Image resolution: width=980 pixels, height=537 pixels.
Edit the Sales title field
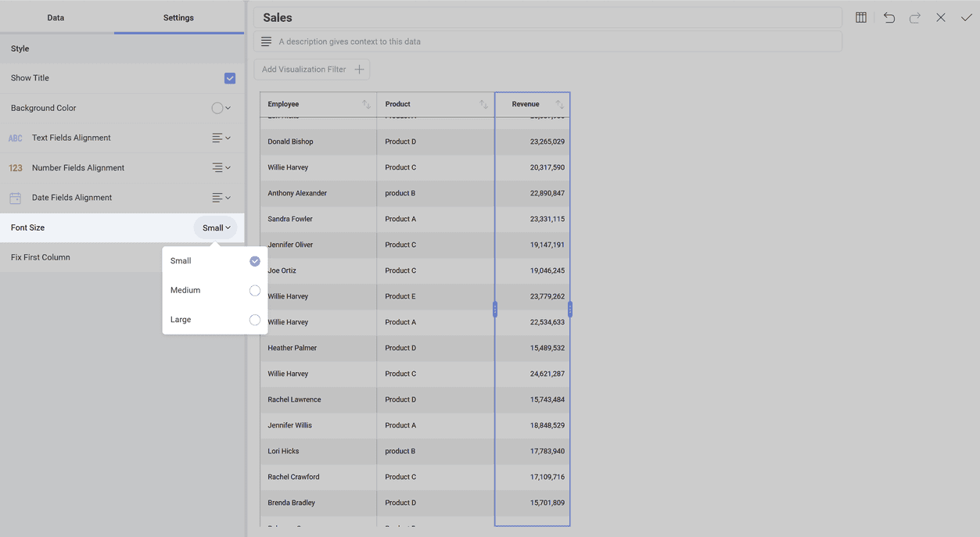(548, 17)
